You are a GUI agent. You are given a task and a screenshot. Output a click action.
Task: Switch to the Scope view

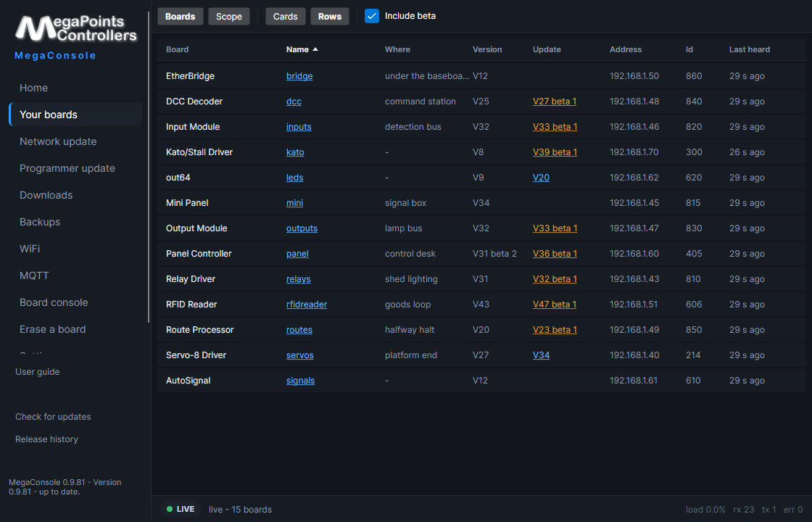pyautogui.click(x=229, y=17)
